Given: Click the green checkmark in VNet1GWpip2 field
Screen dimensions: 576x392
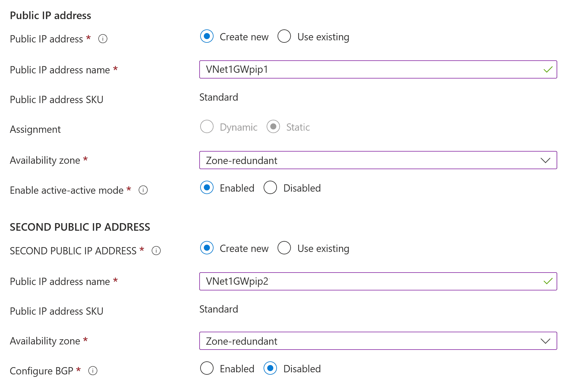Looking at the screenshot, I should tap(547, 281).
